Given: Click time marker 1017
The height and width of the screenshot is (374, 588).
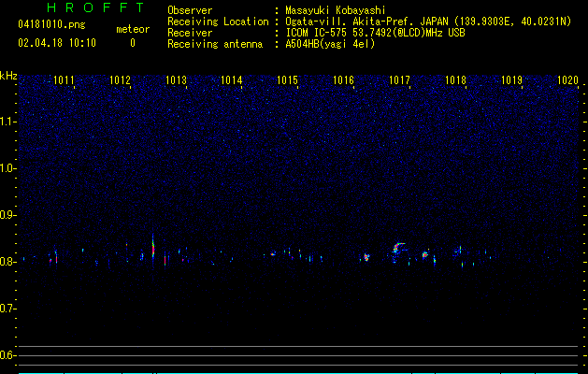Looking at the screenshot, I should point(400,79).
